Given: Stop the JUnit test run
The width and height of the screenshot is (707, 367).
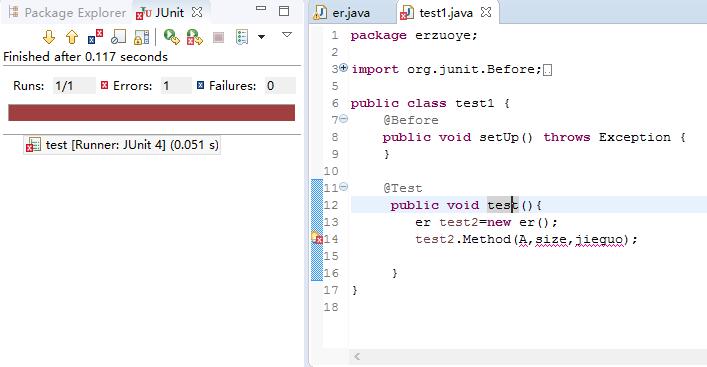Looking at the screenshot, I should point(218,37).
